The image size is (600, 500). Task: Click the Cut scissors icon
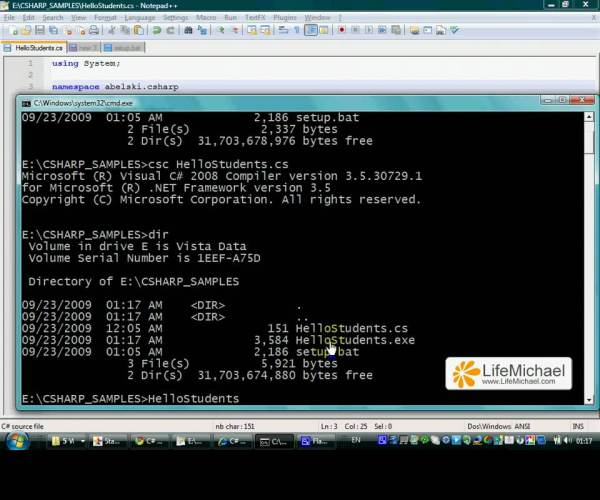(x=112, y=30)
